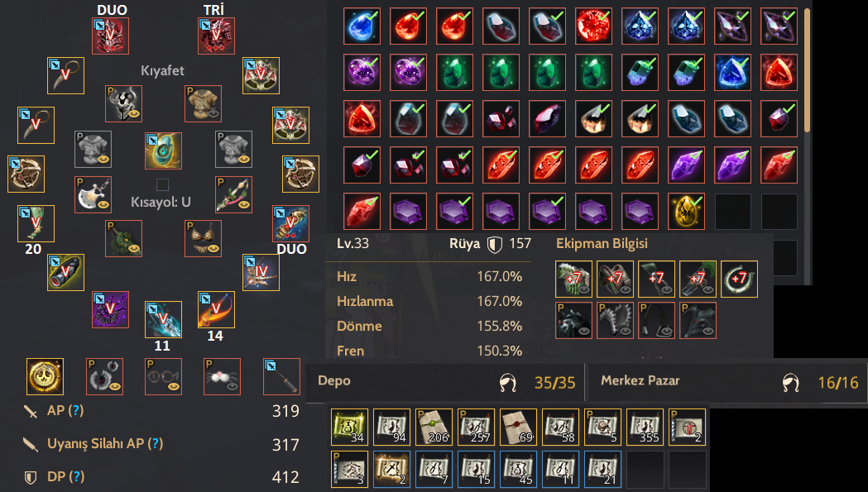Click the AP (?) help link
Viewport: 868px width, 492px height.
tap(76, 411)
